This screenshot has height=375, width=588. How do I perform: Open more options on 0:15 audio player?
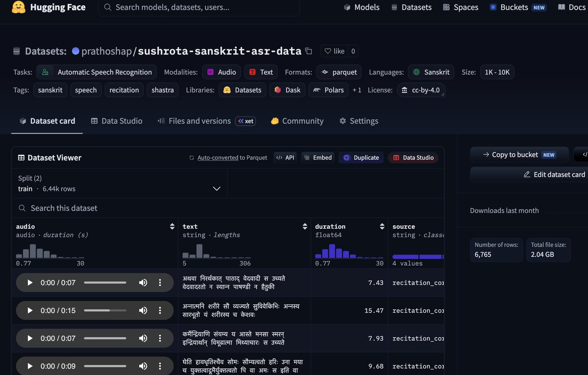160,310
